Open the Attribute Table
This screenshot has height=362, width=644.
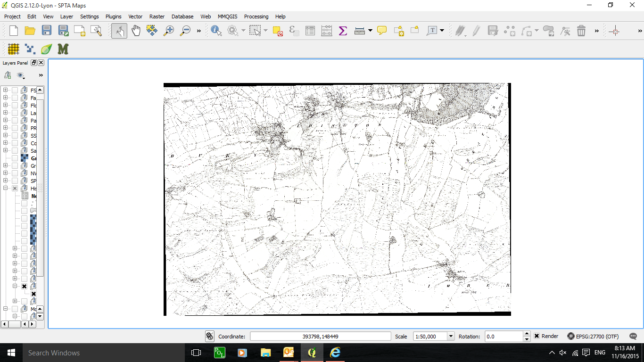tap(309, 31)
